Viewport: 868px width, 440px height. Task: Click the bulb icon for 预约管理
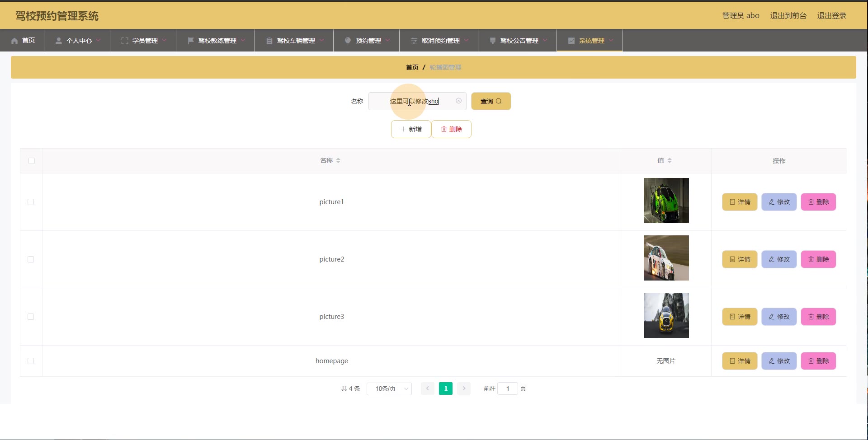[348, 41]
